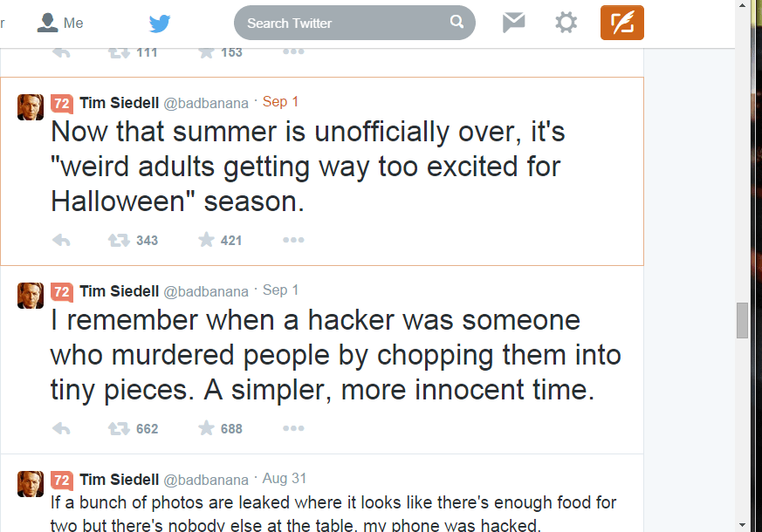Open Sep 1 timestamp of hacker tweet
The height and width of the screenshot is (532, 762).
tap(280, 290)
